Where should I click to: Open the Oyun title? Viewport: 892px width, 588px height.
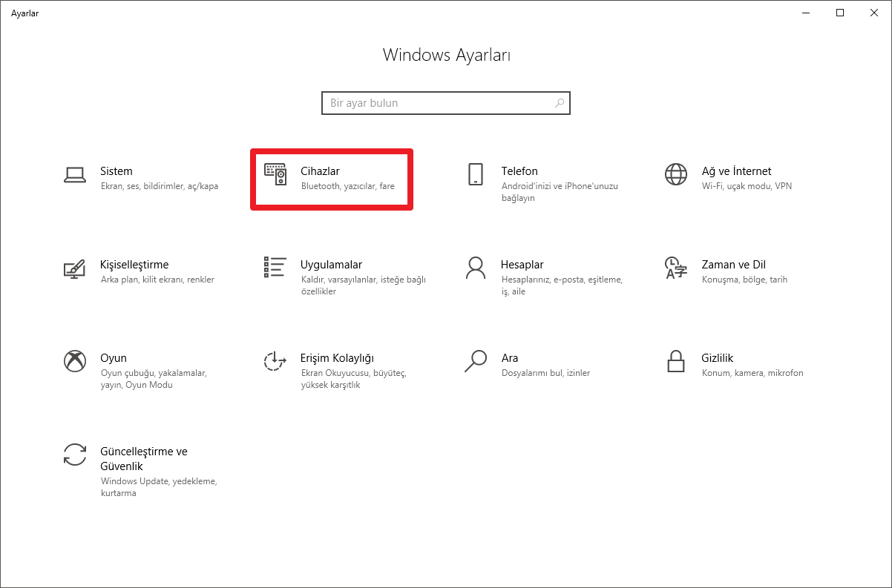(x=114, y=358)
